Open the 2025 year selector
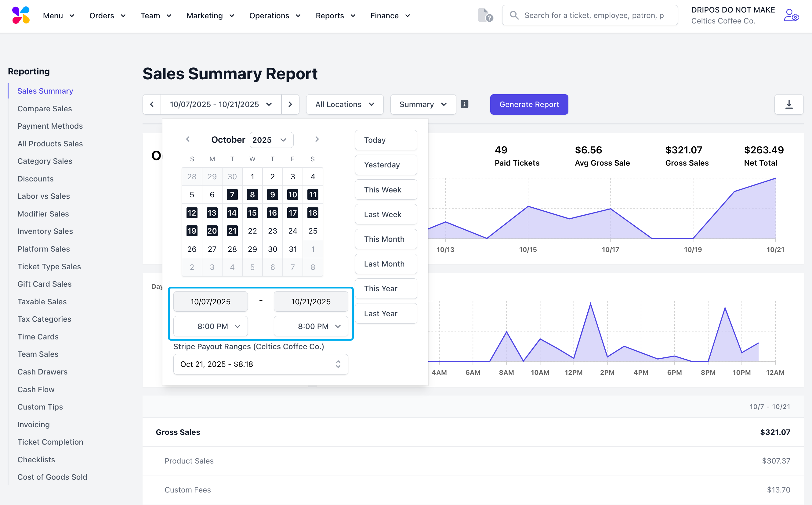Screen dimensions: 812x505 (x=271, y=140)
